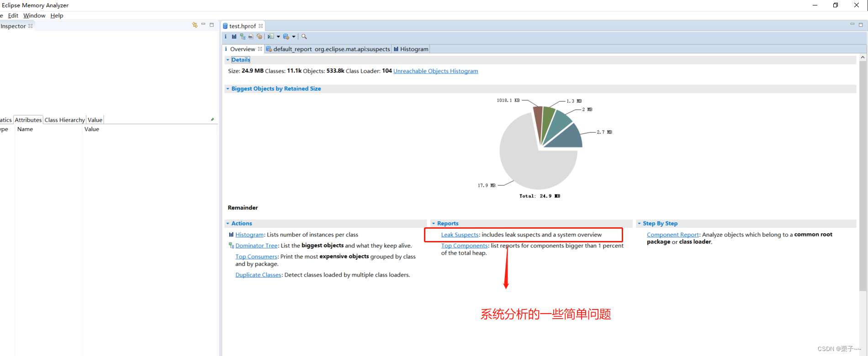
Task: Open the Top Components report link
Action: coord(464,246)
